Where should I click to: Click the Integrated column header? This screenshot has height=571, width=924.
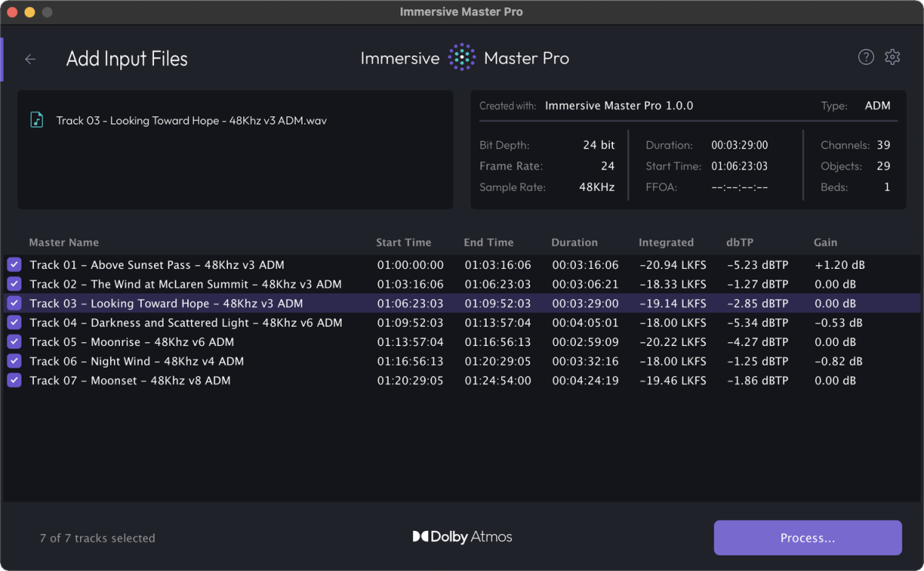tap(666, 242)
